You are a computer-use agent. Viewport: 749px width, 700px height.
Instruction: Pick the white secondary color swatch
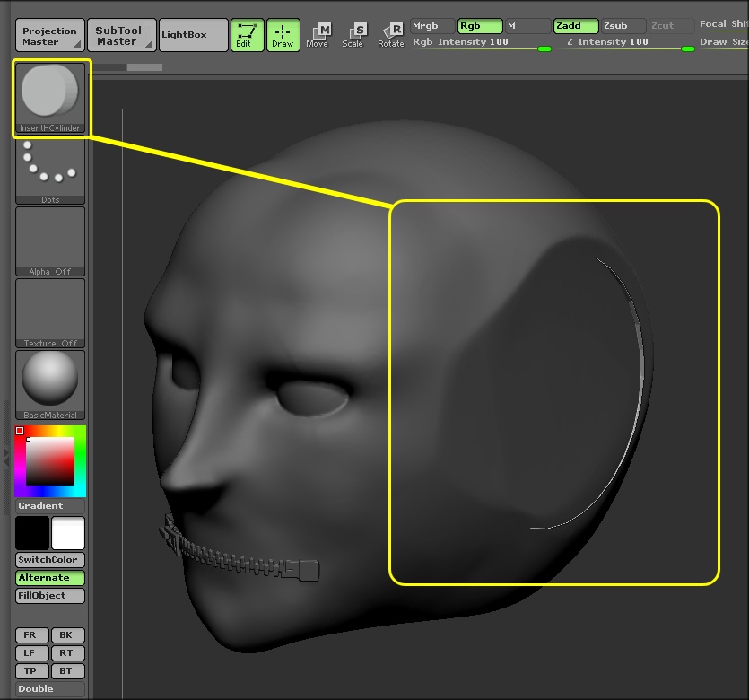(x=68, y=533)
